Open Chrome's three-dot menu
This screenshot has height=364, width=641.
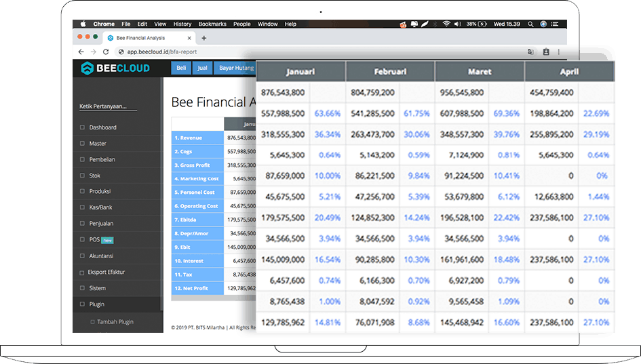click(559, 52)
